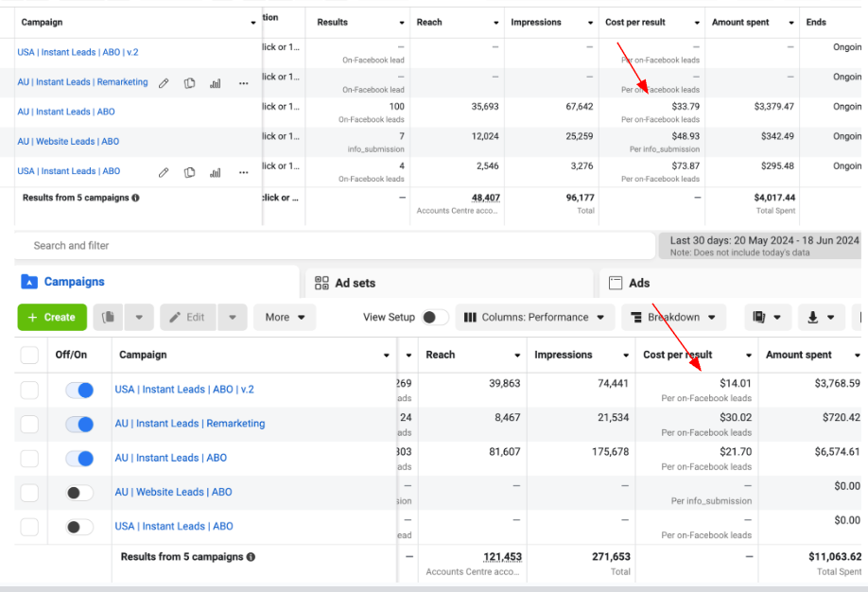The height and width of the screenshot is (592, 868).
Task: Open the AU Instant Leads ABO campaign link in lower table
Action: [x=171, y=458]
